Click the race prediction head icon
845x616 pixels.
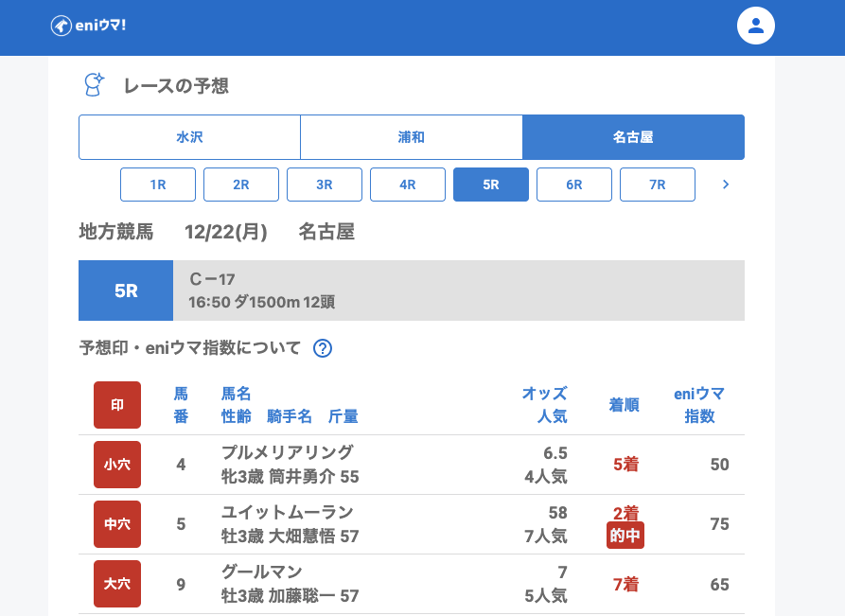tap(94, 85)
